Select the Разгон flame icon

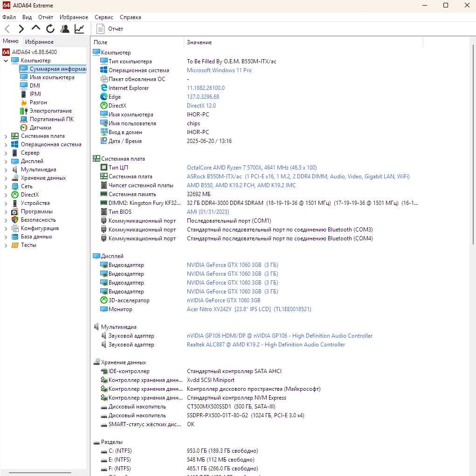[x=24, y=102]
